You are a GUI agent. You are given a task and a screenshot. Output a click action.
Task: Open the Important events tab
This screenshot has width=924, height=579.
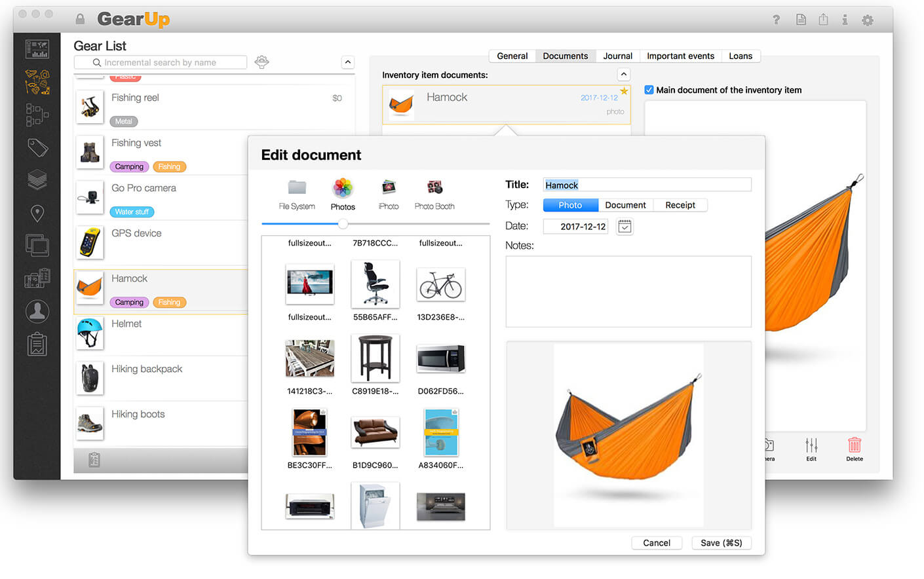(680, 56)
